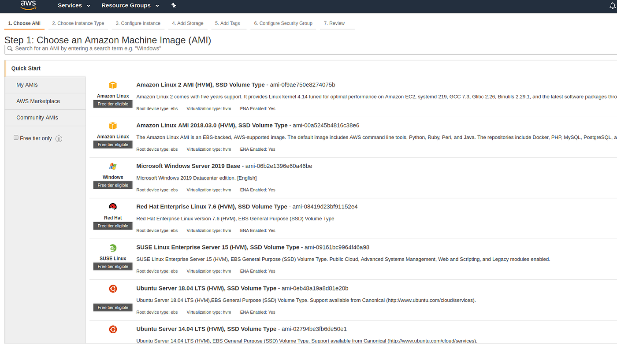The image size is (617, 364).
Task: Click the text 'Microsoft Windows 2019 Datacenter edition. [English]'
Action: point(197,178)
